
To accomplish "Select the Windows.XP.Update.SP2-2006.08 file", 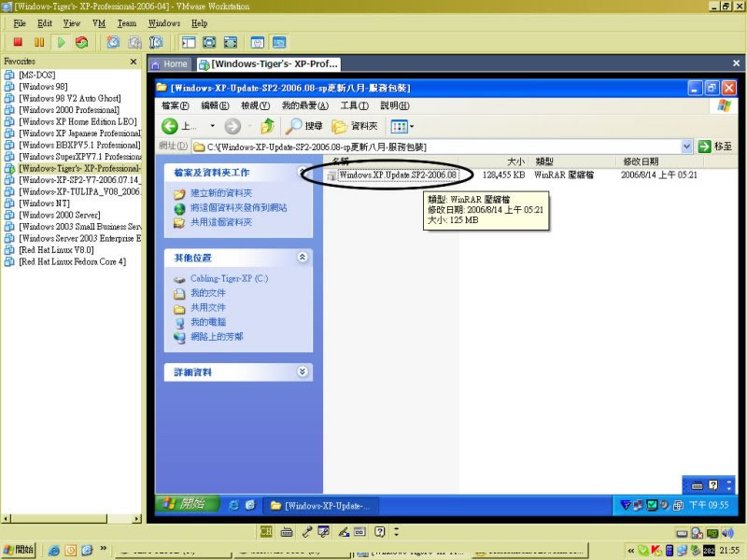I will [398, 175].
